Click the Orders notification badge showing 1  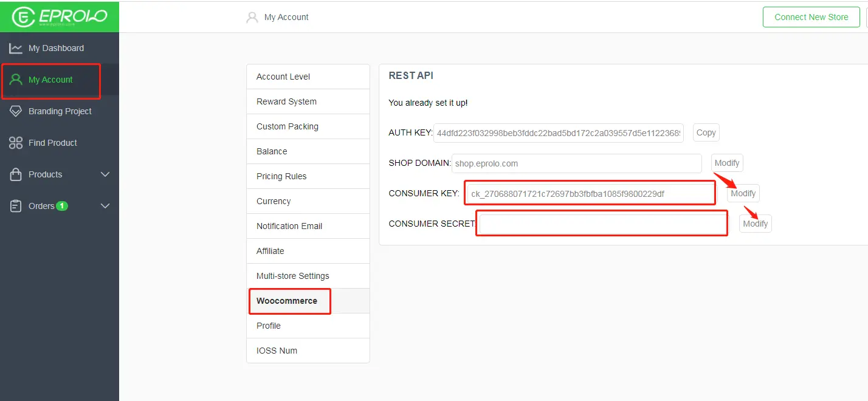62,206
